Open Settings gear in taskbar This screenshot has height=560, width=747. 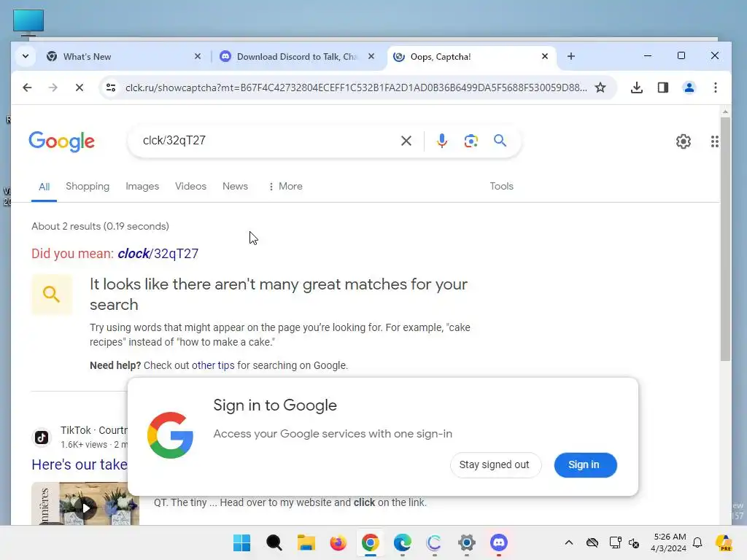click(467, 542)
